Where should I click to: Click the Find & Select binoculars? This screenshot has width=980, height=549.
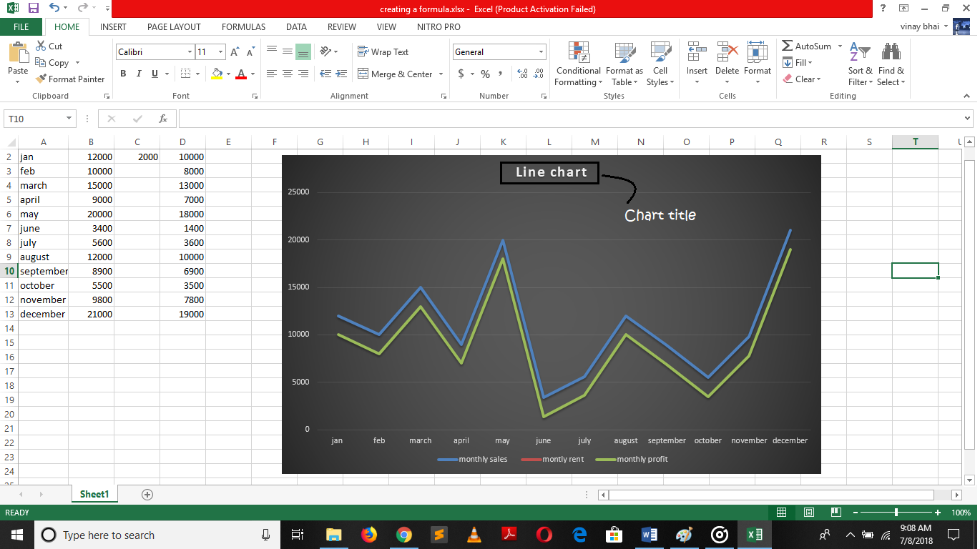[x=891, y=64]
